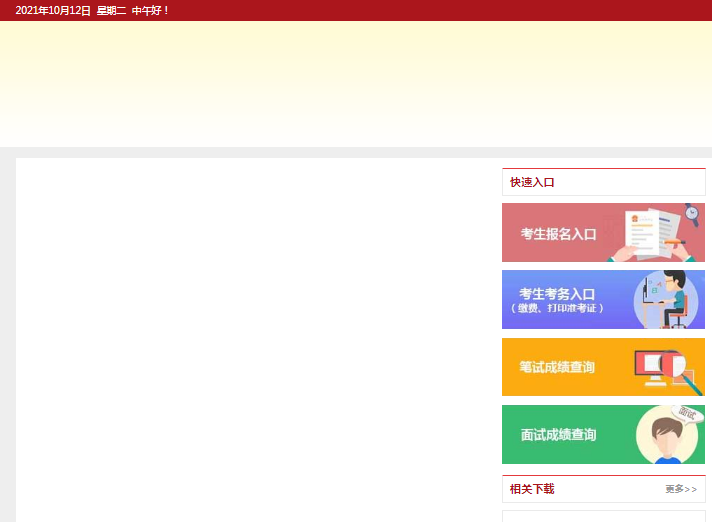Click the 星期二 weekday text
The height and width of the screenshot is (522, 712).
coord(111,10)
